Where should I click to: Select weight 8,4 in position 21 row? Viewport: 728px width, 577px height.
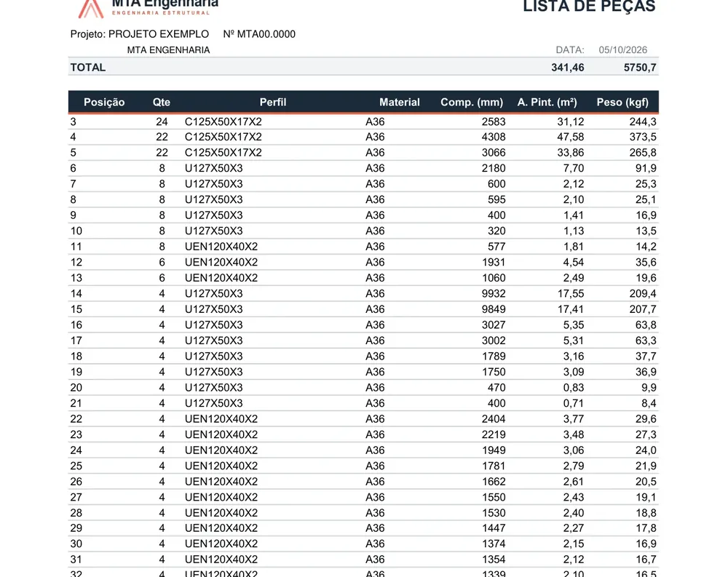pyautogui.click(x=649, y=404)
